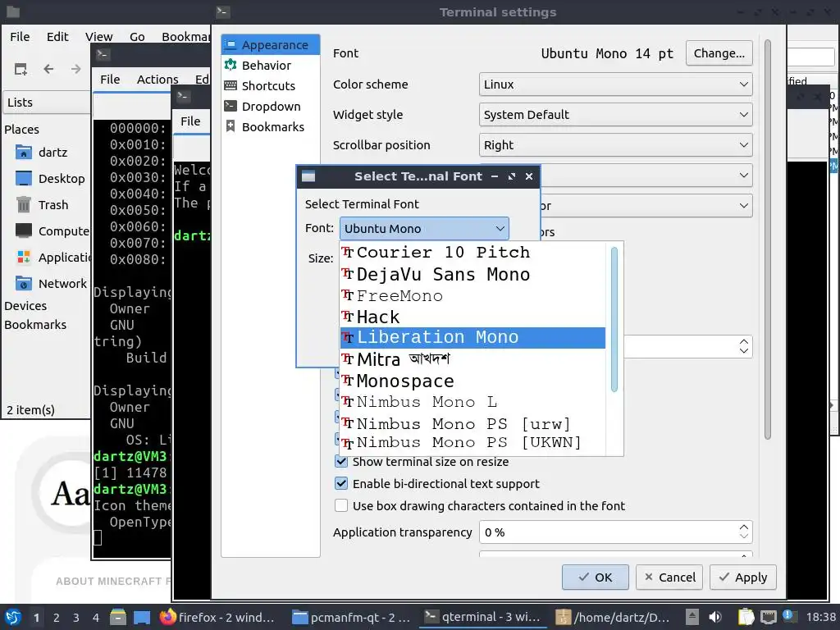Maximize the Select Terminal Font dialog
840x630 pixels.
tap(512, 176)
